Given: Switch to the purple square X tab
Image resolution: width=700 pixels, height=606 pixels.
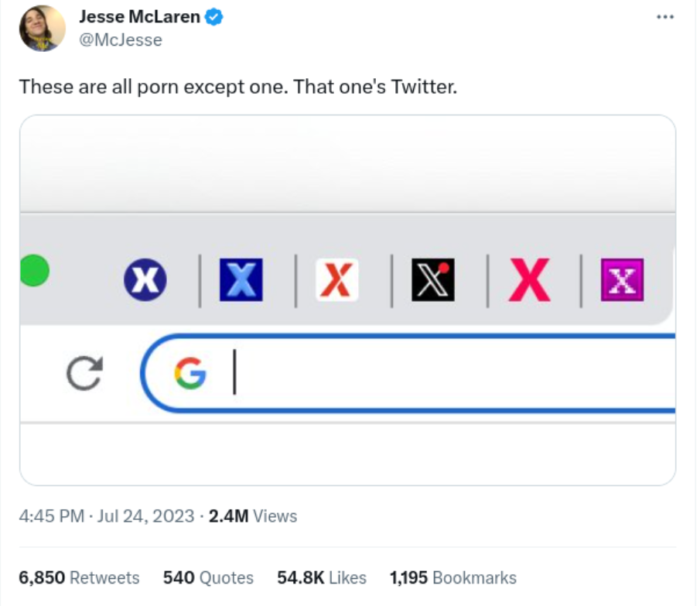Looking at the screenshot, I should pos(623,280).
